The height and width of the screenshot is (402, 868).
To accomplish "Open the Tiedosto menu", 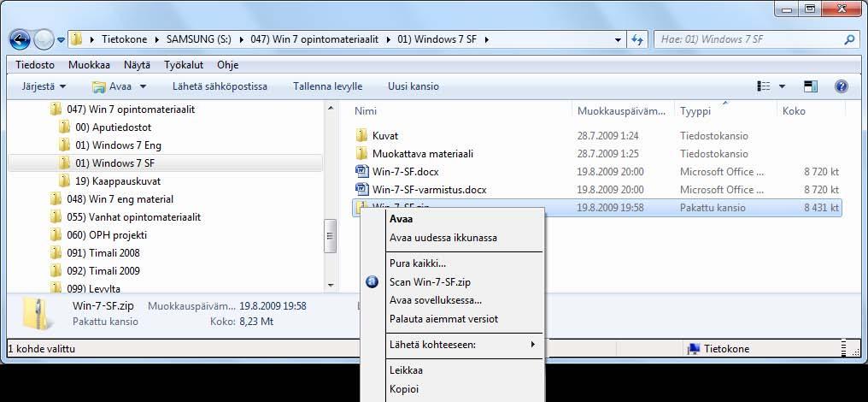I will point(35,65).
